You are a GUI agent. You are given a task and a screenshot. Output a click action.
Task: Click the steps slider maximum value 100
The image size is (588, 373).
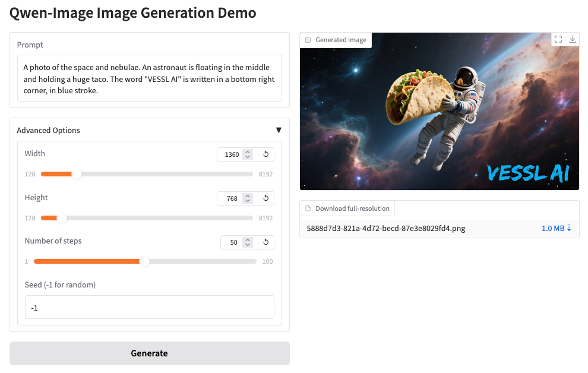267,261
